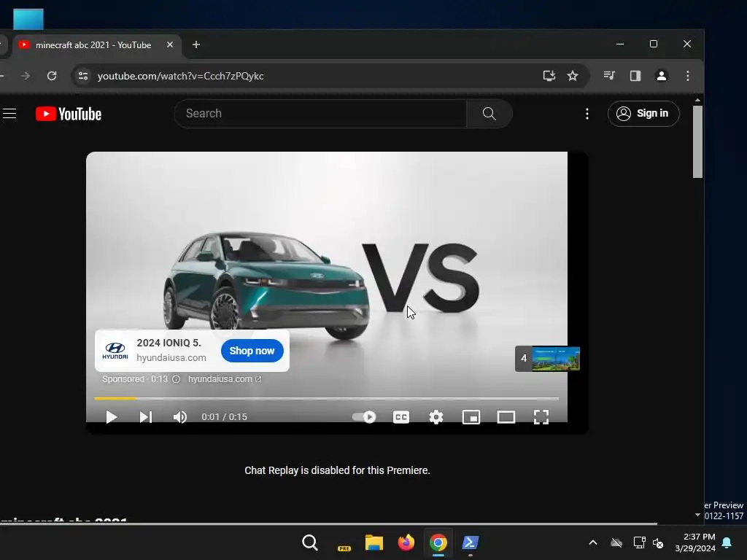Image resolution: width=747 pixels, height=560 pixels.
Task: Open video settings gear
Action: click(x=436, y=417)
